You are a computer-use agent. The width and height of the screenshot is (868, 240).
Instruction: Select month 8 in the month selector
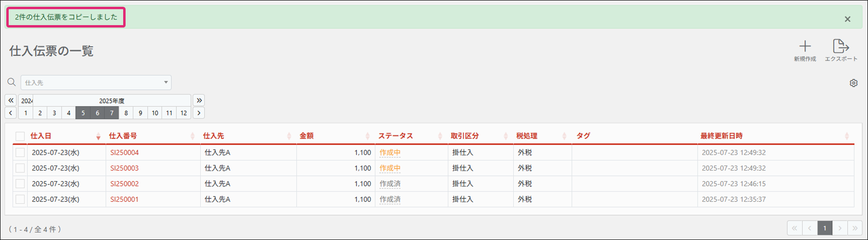coord(126,113)
